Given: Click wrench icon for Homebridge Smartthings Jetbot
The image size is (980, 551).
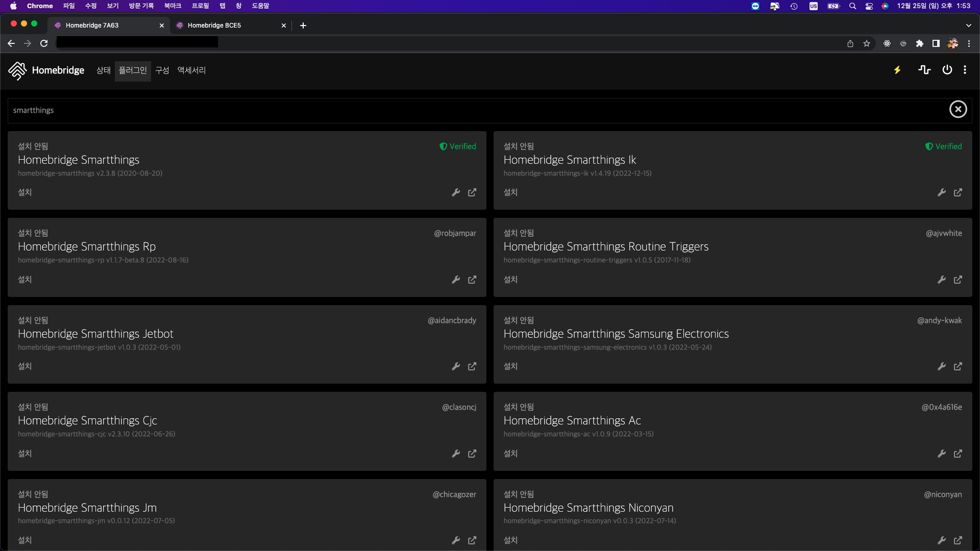Looking at the screenshot, I should pyautogui.click(x=456, y=366).
